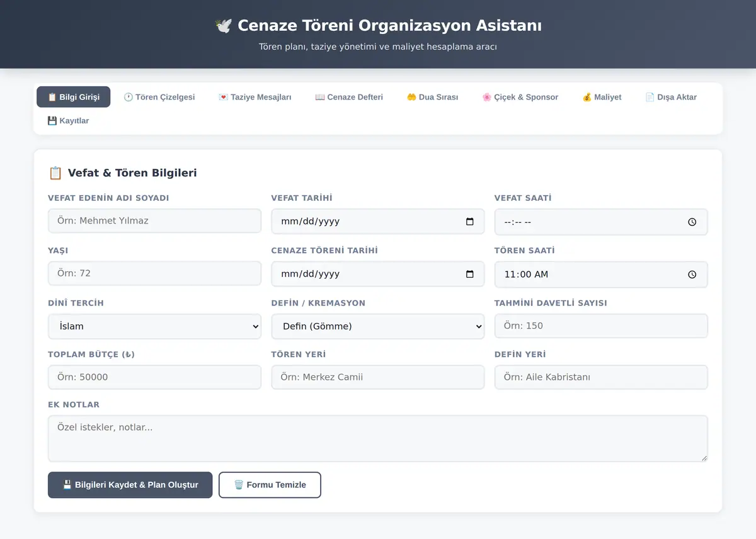Screen dimensions: 756x539
Task: Click Bilgileri Kaydet & Plan Oluştur button
Action: [x=130, y=485]
